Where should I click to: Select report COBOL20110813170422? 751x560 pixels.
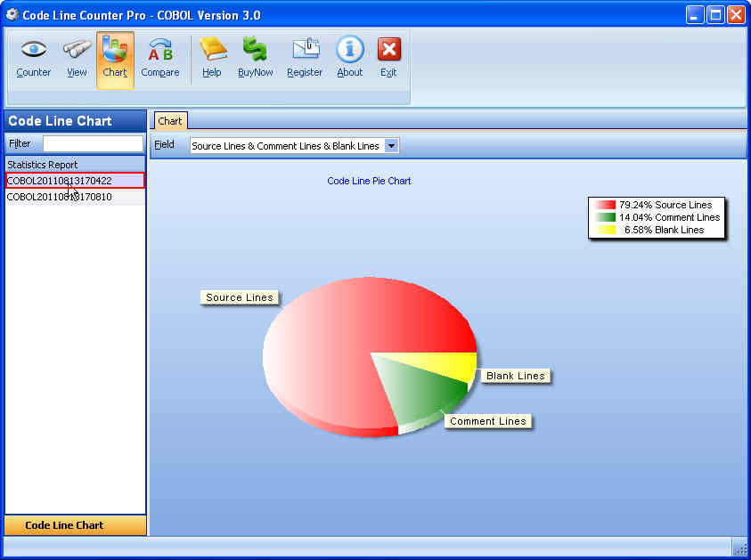coord(60,181)
